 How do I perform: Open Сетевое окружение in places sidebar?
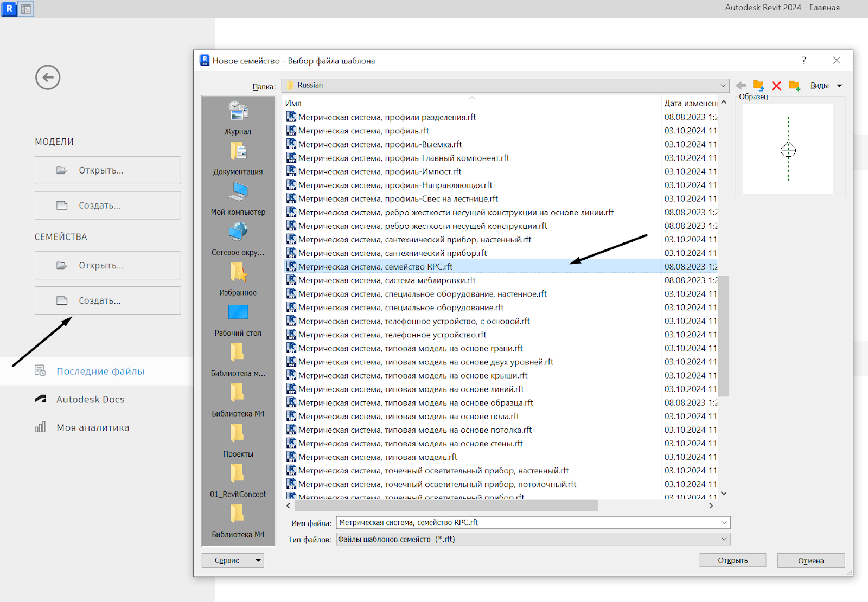click(238, 232)
